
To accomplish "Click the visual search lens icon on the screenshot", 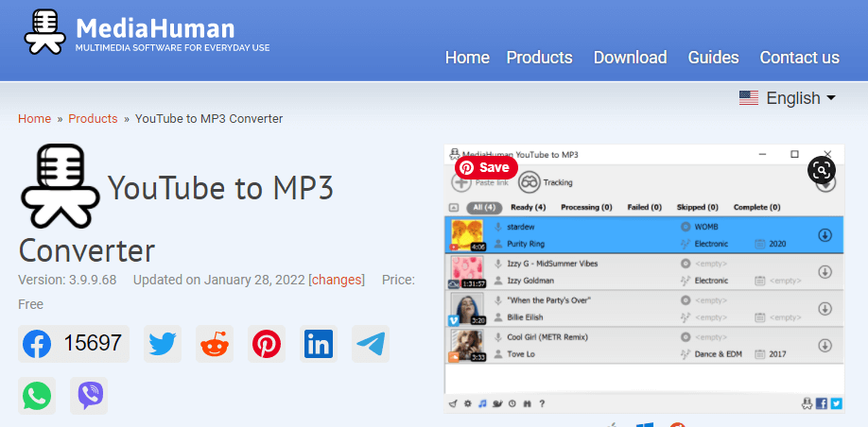I will click(822, 170).
